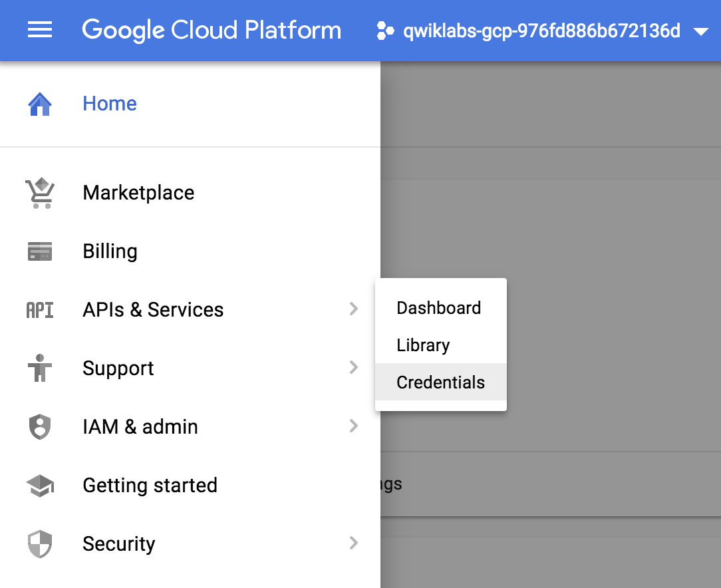This screenshot has width=721, height=588.
Task: Click the API icon for APIs & Services
Action: (39, 309)
